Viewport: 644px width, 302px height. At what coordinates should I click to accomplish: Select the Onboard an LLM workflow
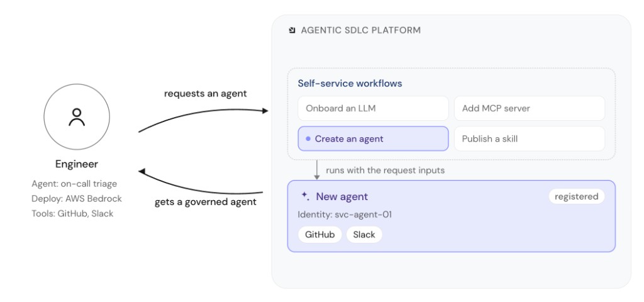(x=373, y=108)
